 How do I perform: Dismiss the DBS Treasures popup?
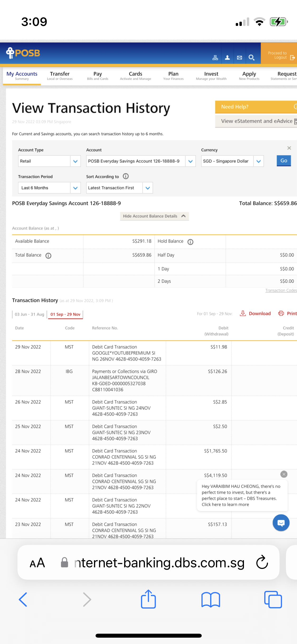(x=284, y=474)
